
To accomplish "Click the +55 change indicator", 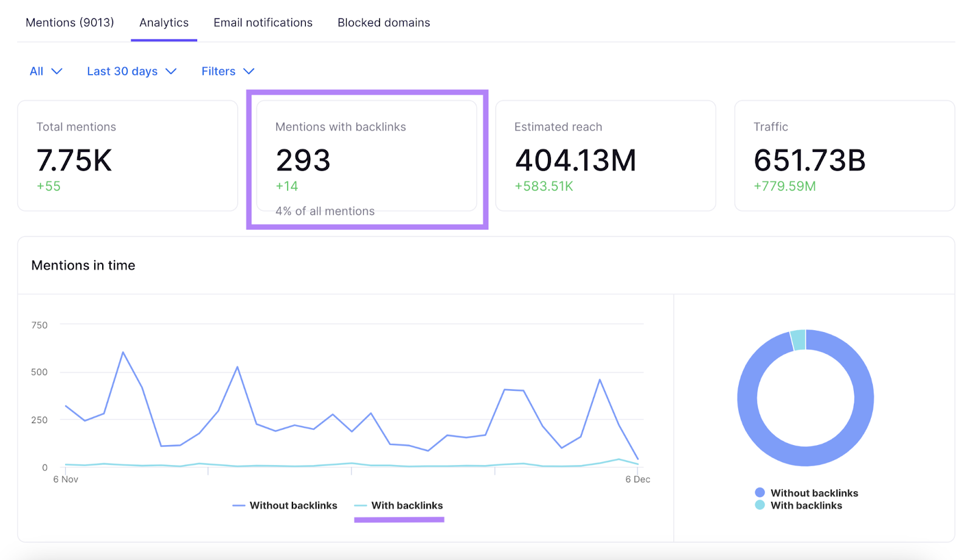I will coord(49,187).
